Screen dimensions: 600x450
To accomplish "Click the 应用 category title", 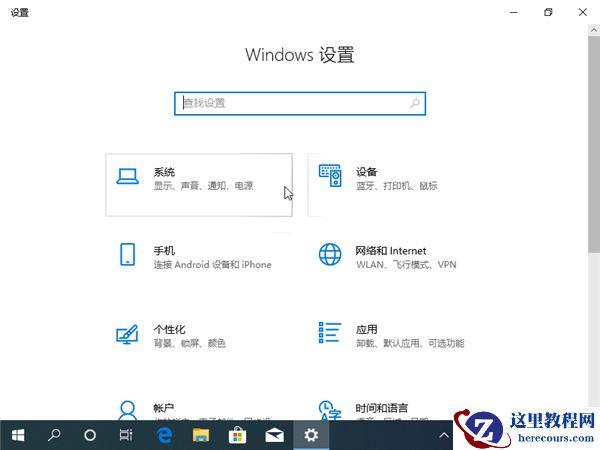I will (367, 329).
